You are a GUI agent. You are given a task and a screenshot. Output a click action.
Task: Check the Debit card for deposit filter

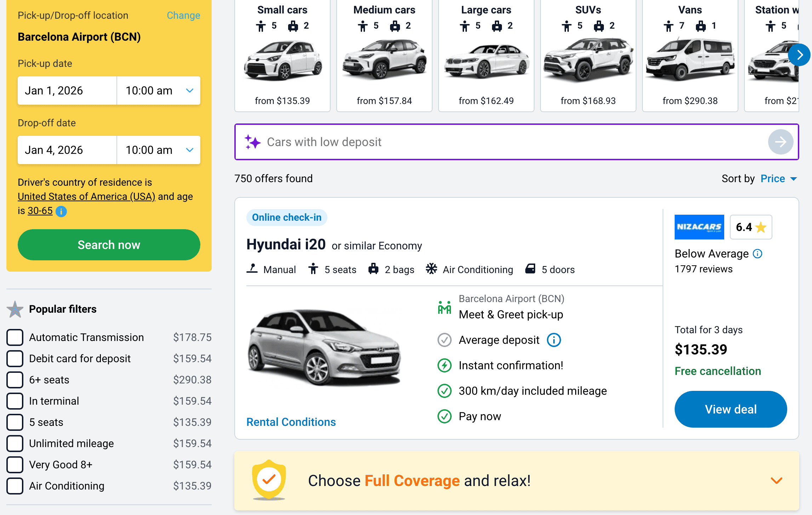click(15, 359)
